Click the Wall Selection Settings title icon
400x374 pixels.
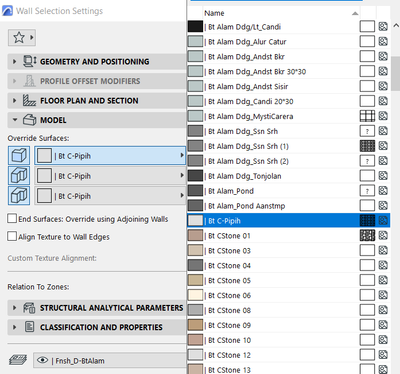7,11
